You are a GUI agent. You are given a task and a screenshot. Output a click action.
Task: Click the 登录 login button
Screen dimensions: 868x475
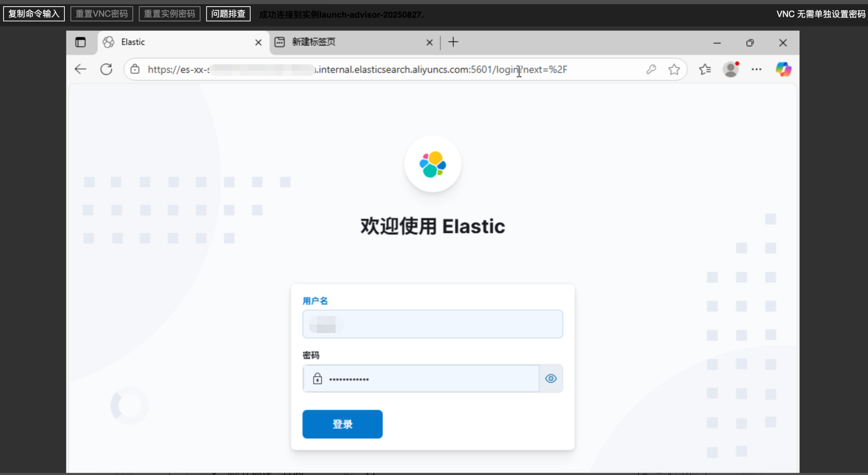pos(342,424)
